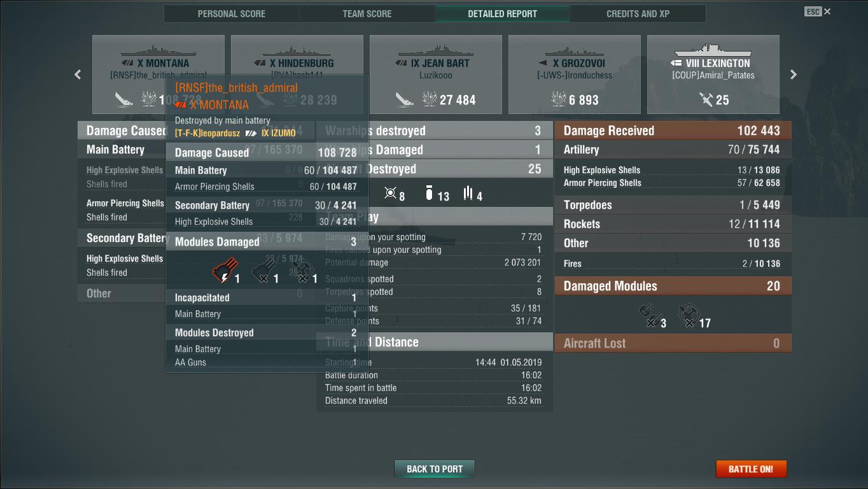Click the AA Guns row in tooltip
Image resolution: width=868 pixels, height=489 pixels.
click(267, 362)
